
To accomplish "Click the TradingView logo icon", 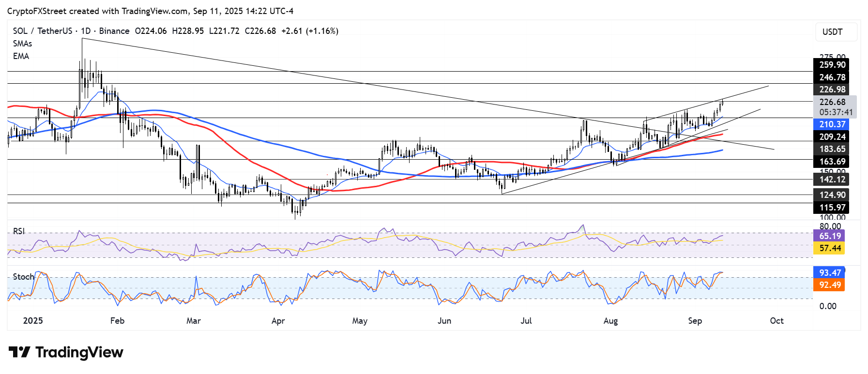I will pyautogui.click(x=19, y=352).
